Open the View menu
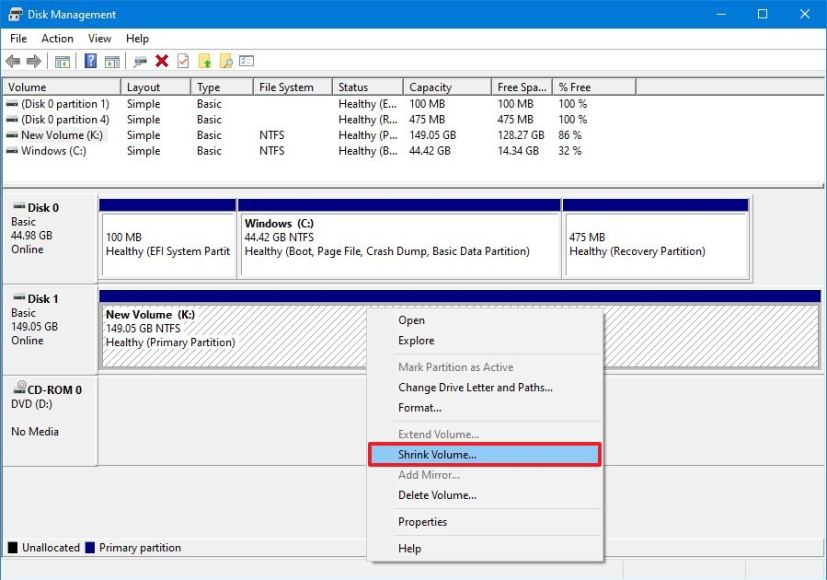The width and height of the screenshot is (827, 580). coord(99,38)
